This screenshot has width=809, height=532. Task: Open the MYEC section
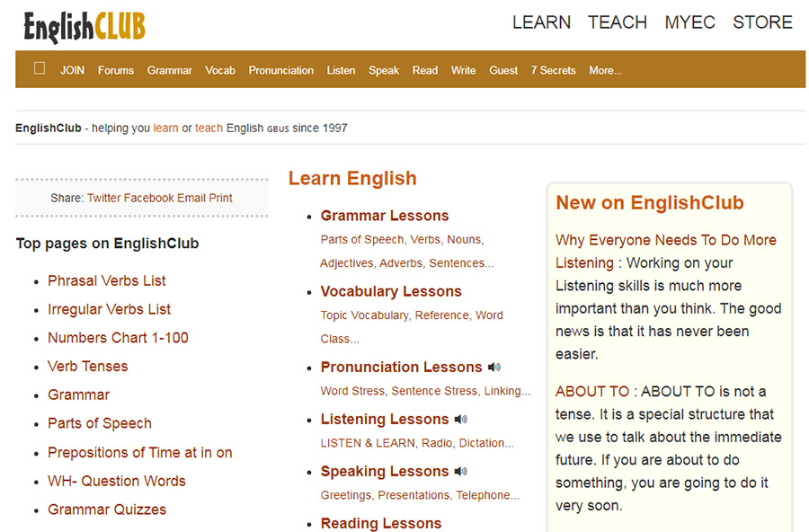point(690,22)
